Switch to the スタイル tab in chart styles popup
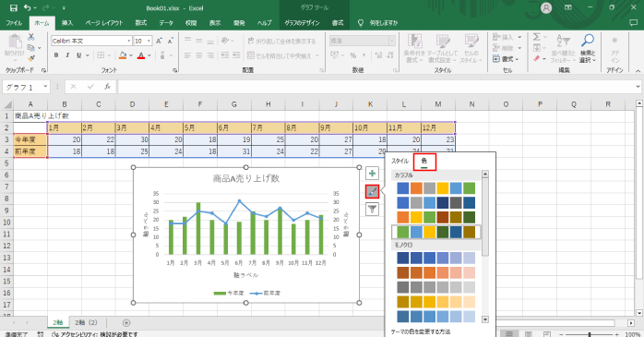The width and height of the screenshot is (644, 337). [400, 161]
